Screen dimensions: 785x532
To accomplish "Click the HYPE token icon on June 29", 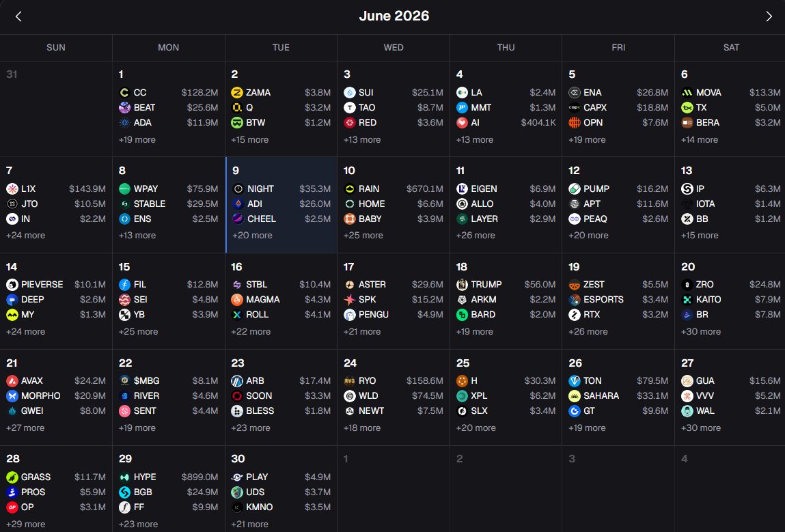I will click(124, 477).
